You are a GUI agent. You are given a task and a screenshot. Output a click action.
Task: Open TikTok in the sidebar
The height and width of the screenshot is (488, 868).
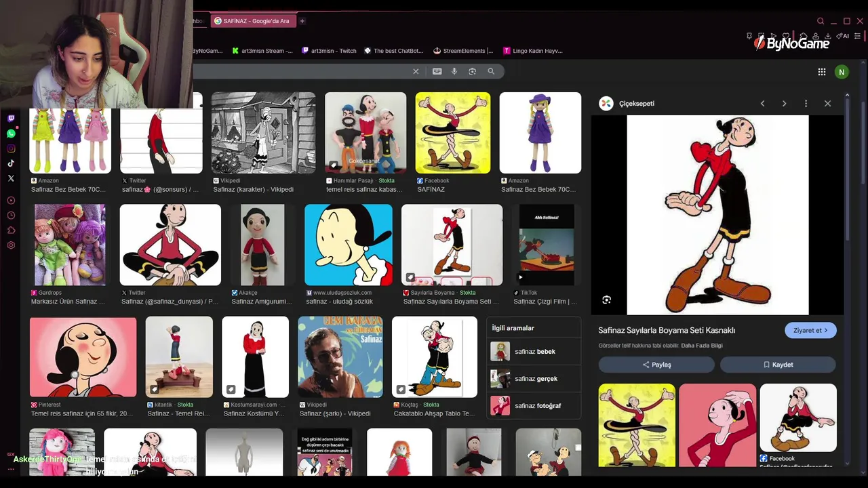click(11, 163)
